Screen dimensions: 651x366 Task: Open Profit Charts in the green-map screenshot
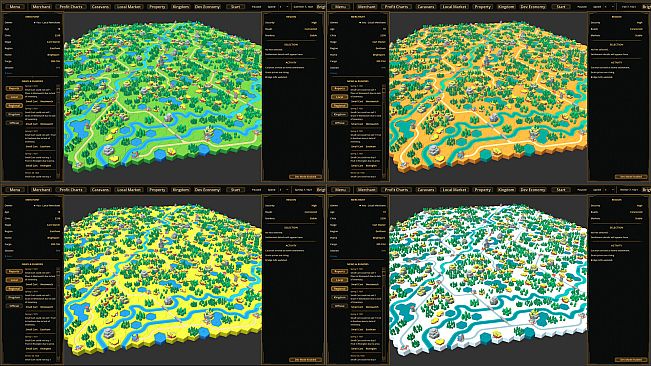pyautogui.click(x=71, y=7)
